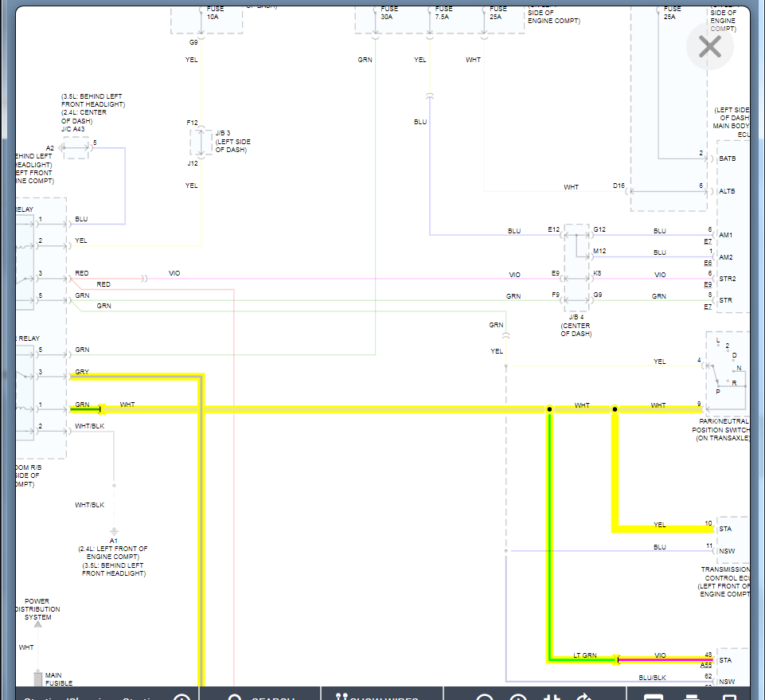Click the splice dot above the LT GRN wire
Viewport: 765px width, 700px height.
(x=549, y=409)
